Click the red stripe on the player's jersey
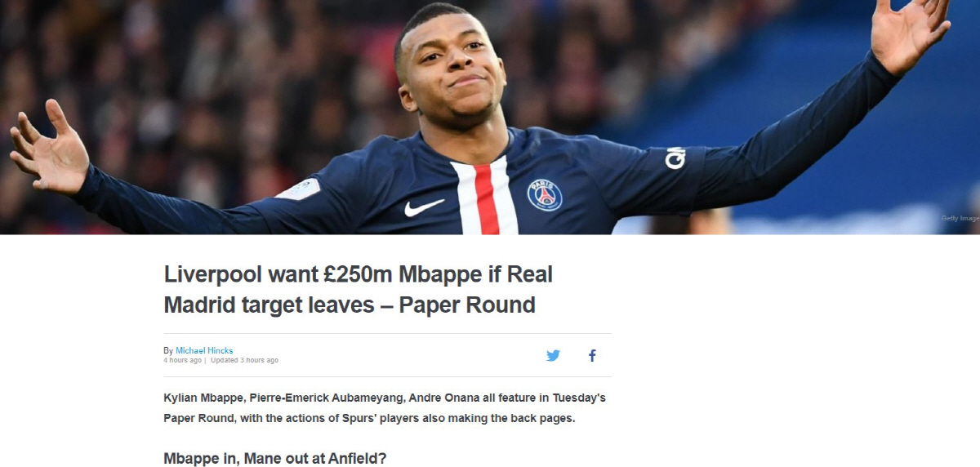Screen dimensions: 980x467 487,198
